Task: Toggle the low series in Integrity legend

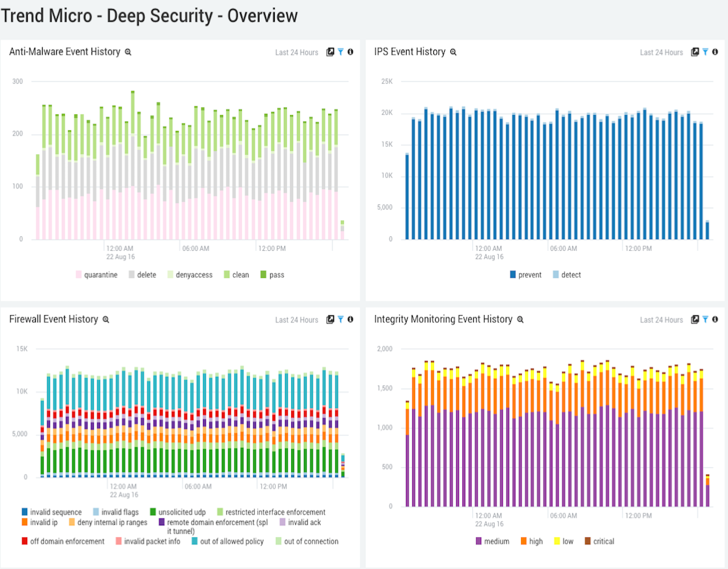Action: tap(564, 541)
